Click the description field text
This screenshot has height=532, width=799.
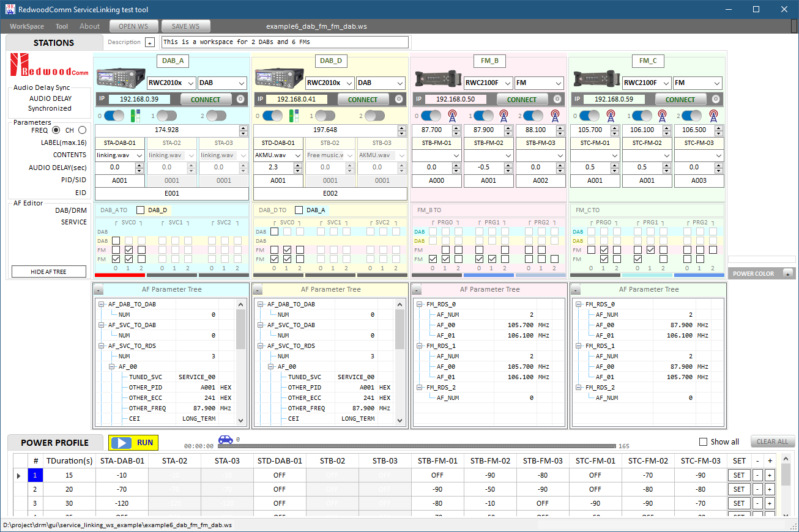point(284,42)
